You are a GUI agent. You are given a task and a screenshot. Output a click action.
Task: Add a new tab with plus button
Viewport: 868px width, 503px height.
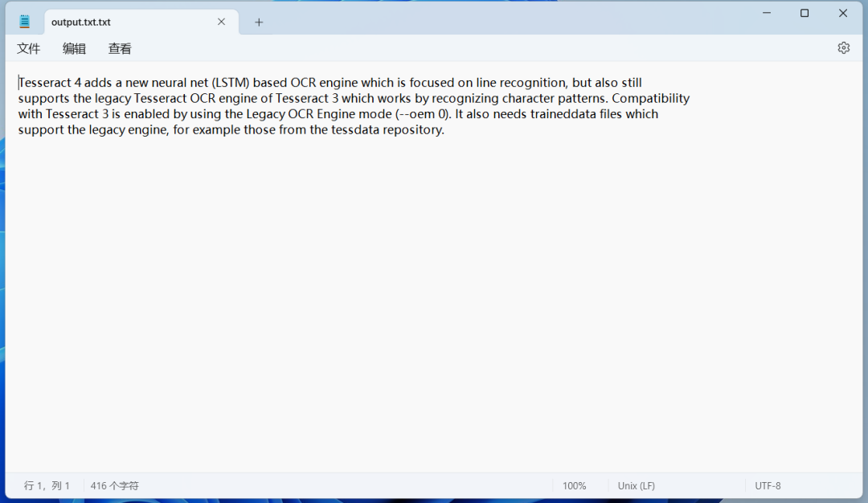point(259,22)
